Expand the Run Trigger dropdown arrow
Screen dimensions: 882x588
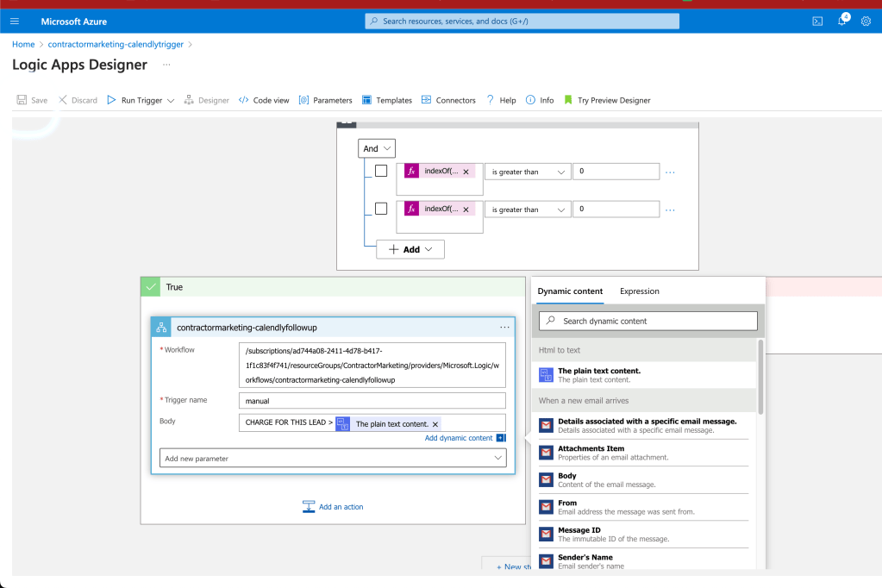171,101
